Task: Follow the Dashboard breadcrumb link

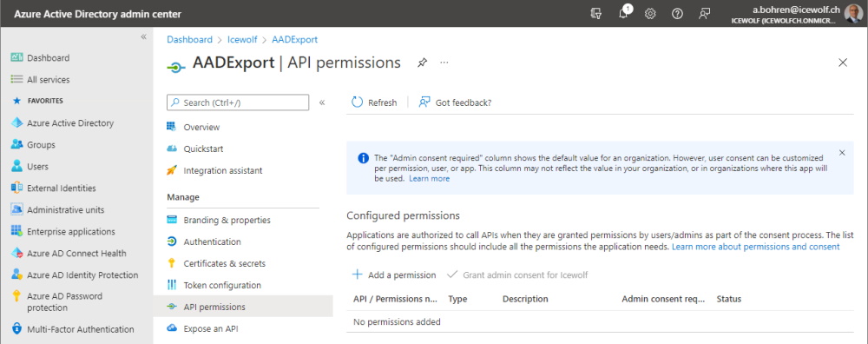Action: tap(189, 39)
